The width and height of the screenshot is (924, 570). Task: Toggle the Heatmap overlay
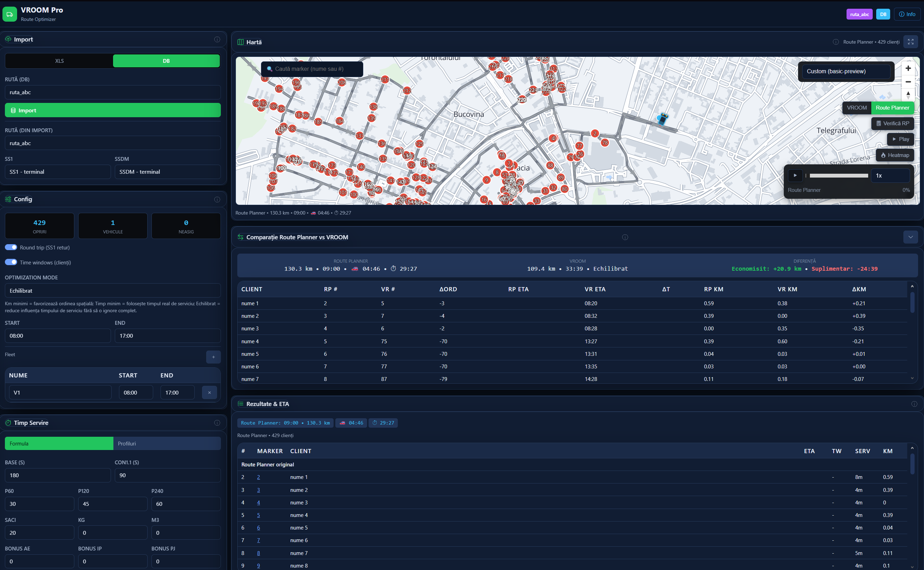click(895, 155)
